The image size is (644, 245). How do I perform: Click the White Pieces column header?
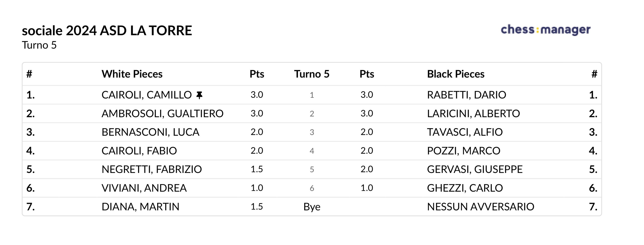click(x=132, y=74)
